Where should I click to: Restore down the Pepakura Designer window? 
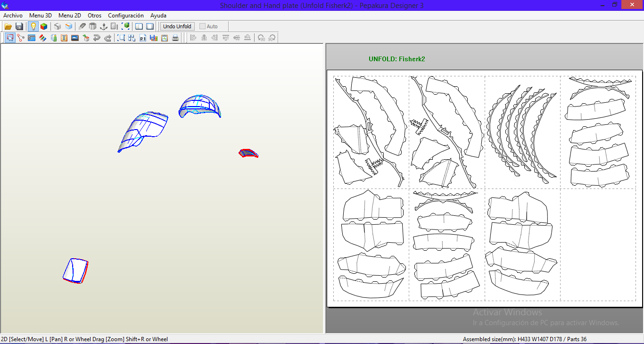615,5
